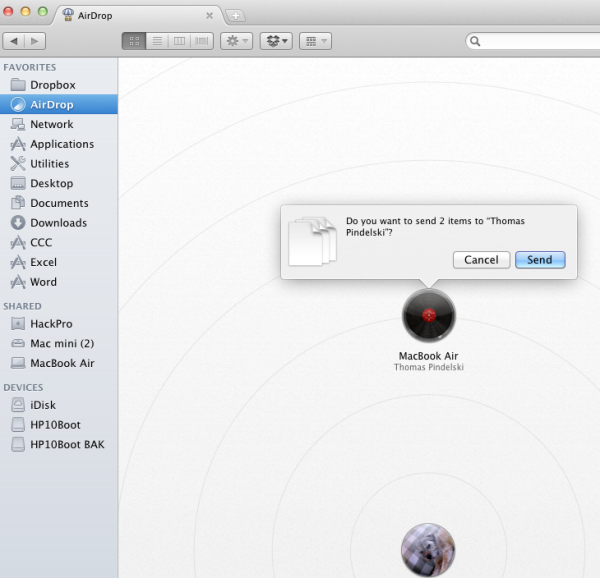The height and width of the screenshot is (578, 600).
Task: Click the AirDrop sidebar icon
Action: [18, 104]
